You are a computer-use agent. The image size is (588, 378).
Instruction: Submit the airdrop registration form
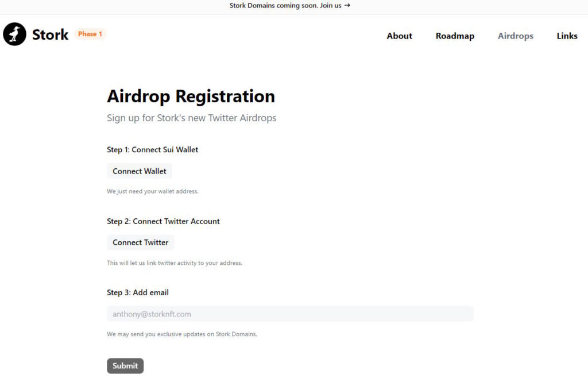(x=125, y=365)
